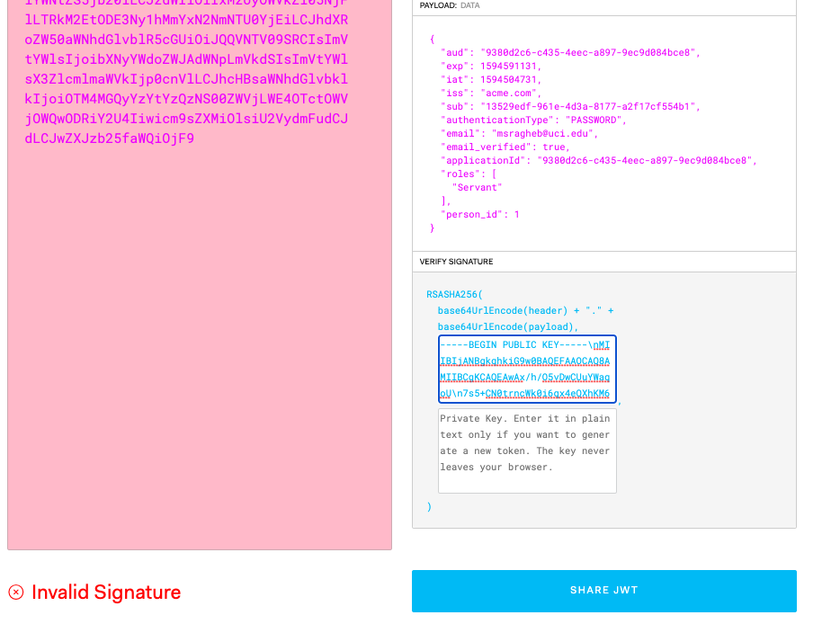Image resolution: width=840 pixels, height=624 pixels.
Task: Click the "exp" timestamp 1594591131
Action: 512,66
